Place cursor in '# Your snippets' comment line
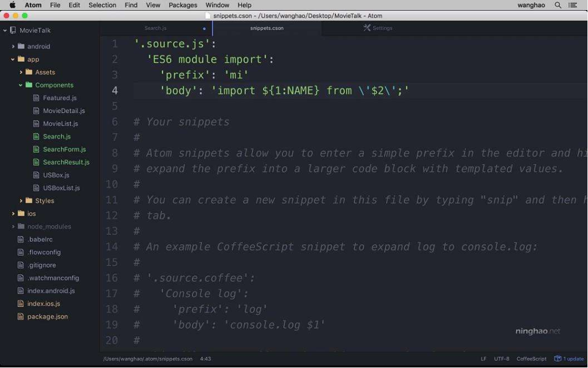The width and height of the screenshot is (588, 368). [x=181, y=122]
